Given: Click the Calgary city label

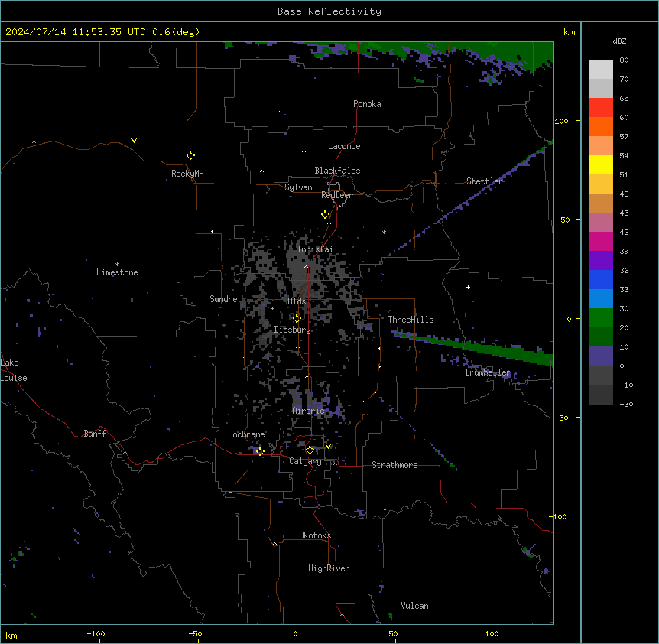Looking at the screenshot, I should coord(305,461).
